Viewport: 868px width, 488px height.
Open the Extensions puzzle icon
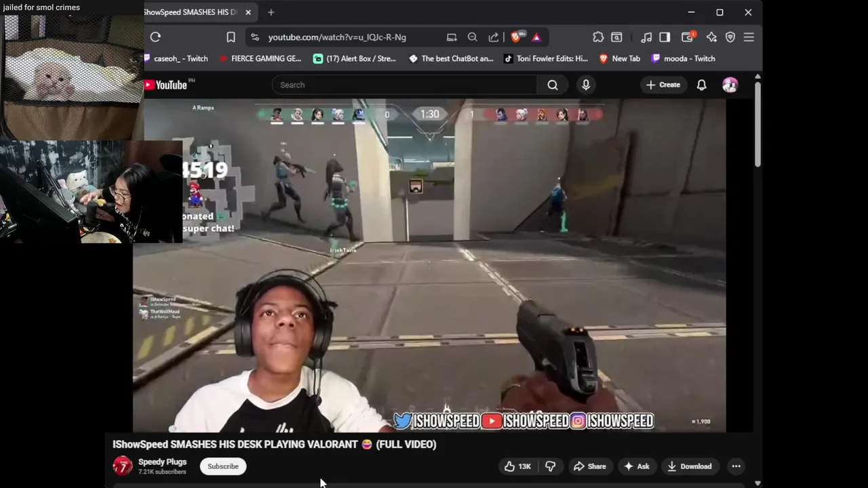(x=598, y=37)
